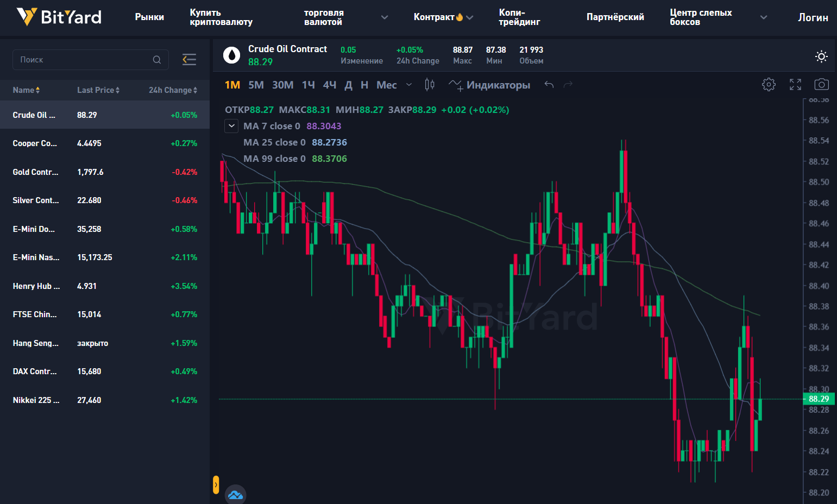Screen dimensions: 837x504
Task: Redo chart action arrow
Action: 568,85
